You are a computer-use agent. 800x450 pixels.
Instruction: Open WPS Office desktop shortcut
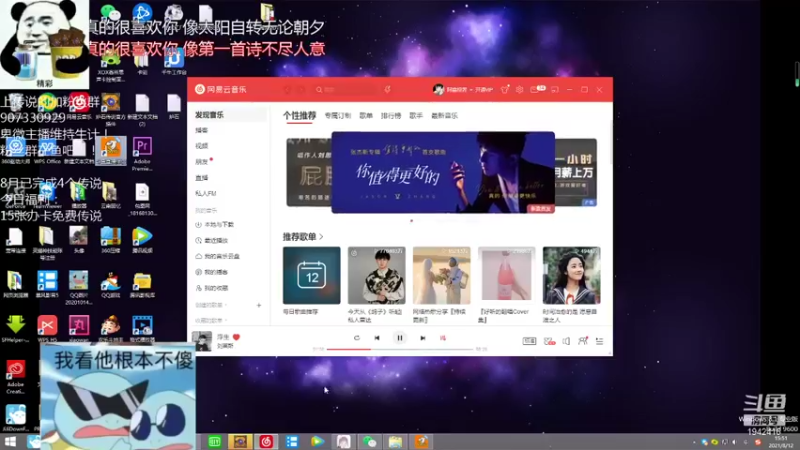pos(47,152)
